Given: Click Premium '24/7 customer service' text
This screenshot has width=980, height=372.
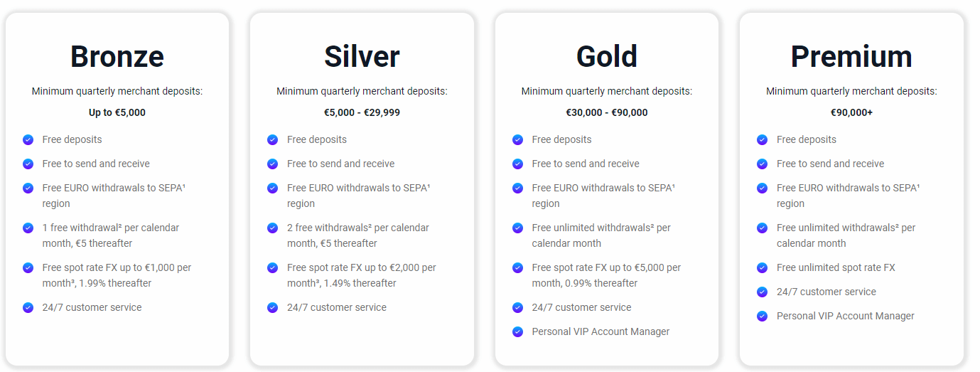Looking at the screenshot, I should coord(826,292).
